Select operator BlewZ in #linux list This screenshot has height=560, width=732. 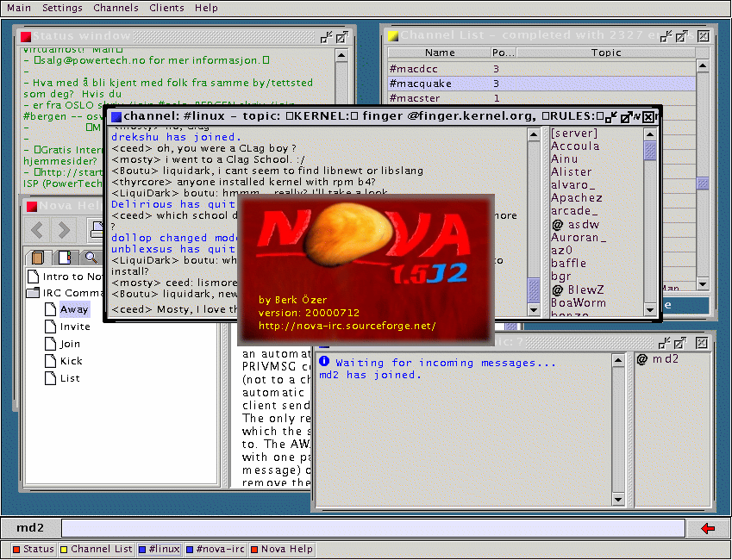tap(578, 289)
